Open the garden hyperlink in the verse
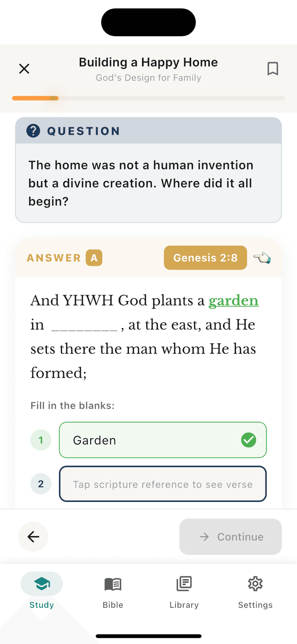Screen dimensions: 297x644 click(x=233, y=301)
